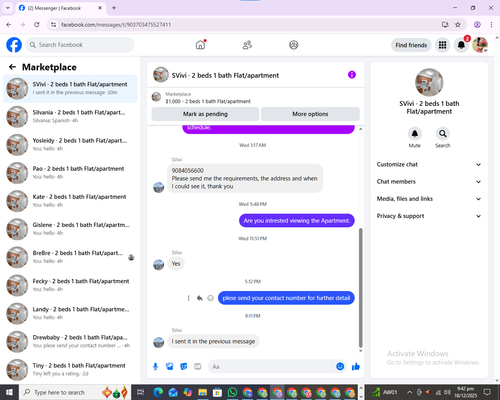Open conversation information purple icon
Image resolution: width=500 pixels, height=400 pixels.
click(x=352, y=75)
